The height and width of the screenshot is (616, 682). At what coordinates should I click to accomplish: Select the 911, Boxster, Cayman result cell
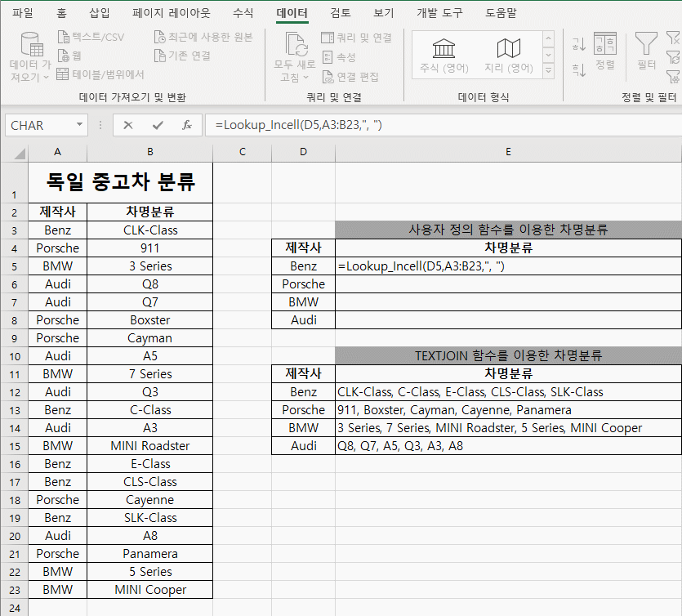[509, 410]
